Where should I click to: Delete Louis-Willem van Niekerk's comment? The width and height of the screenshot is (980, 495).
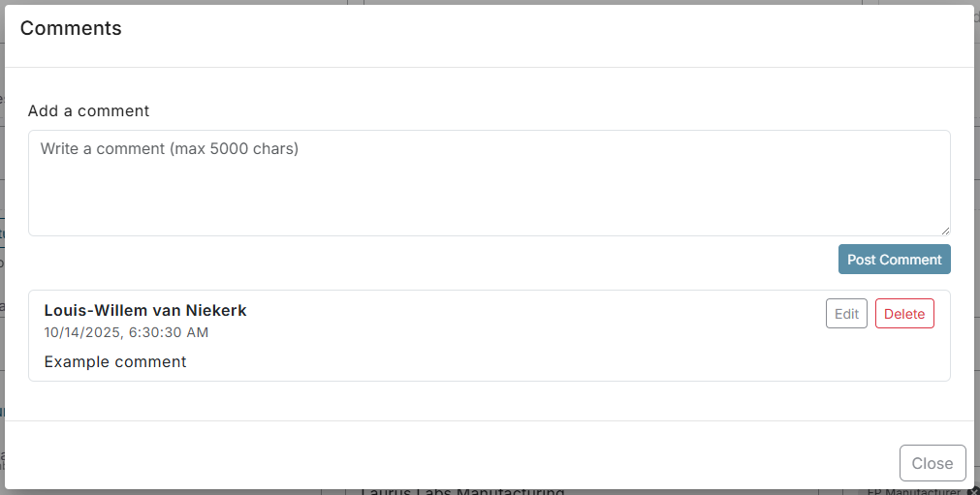(903, 314)
